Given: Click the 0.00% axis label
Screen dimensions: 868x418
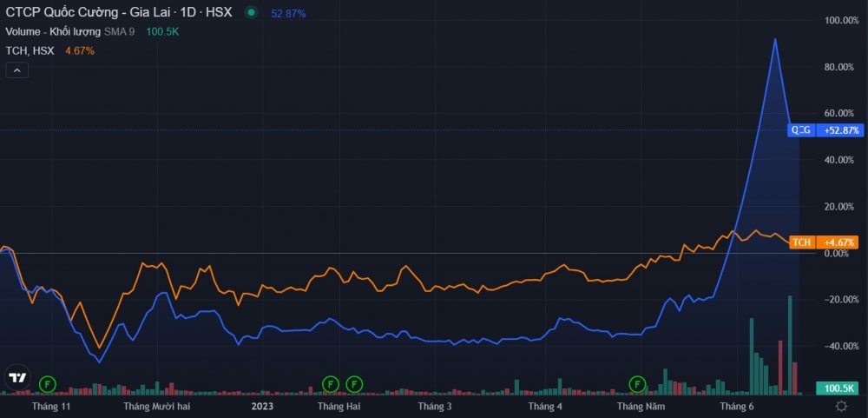Looking at the screenshot, I should [837, 254].
